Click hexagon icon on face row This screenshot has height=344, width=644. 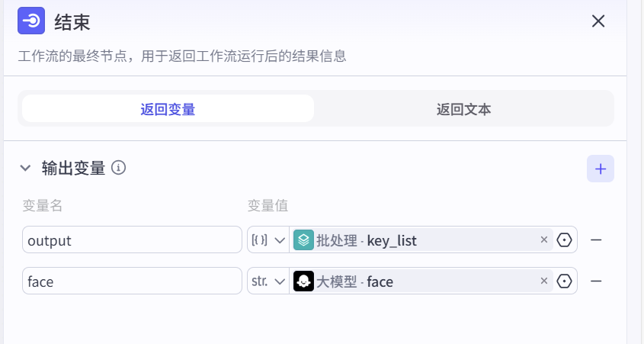[565, 281]
